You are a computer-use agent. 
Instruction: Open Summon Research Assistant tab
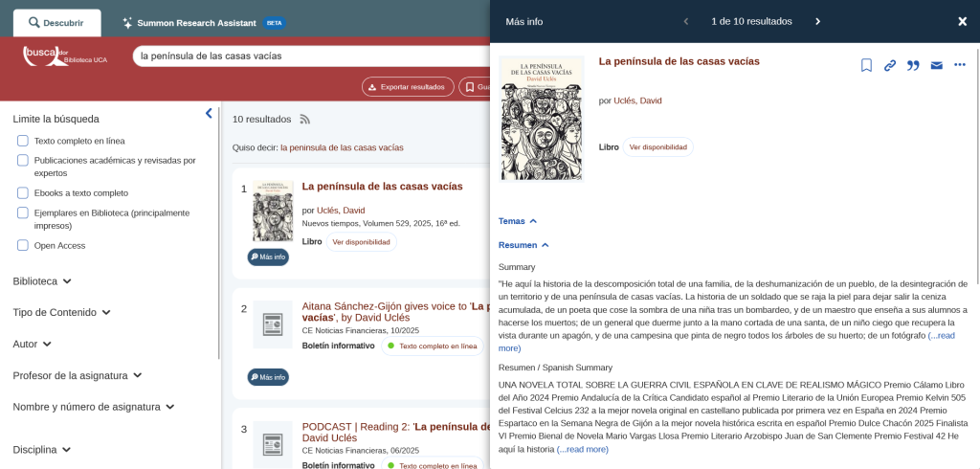tap(196, 22)
